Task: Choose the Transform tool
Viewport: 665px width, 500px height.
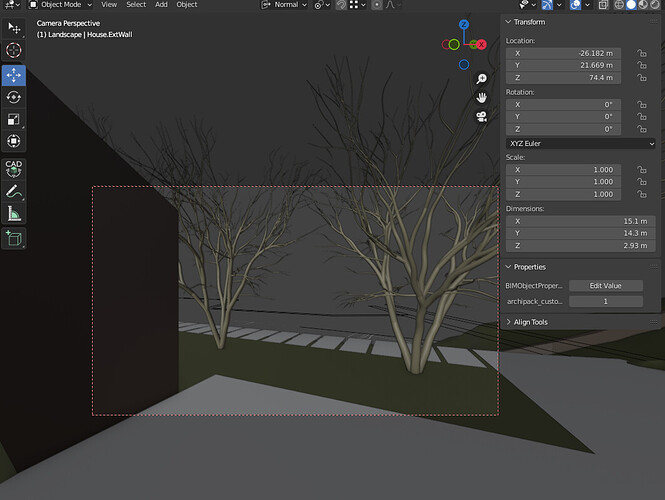Action: click(x=14, y=141)
